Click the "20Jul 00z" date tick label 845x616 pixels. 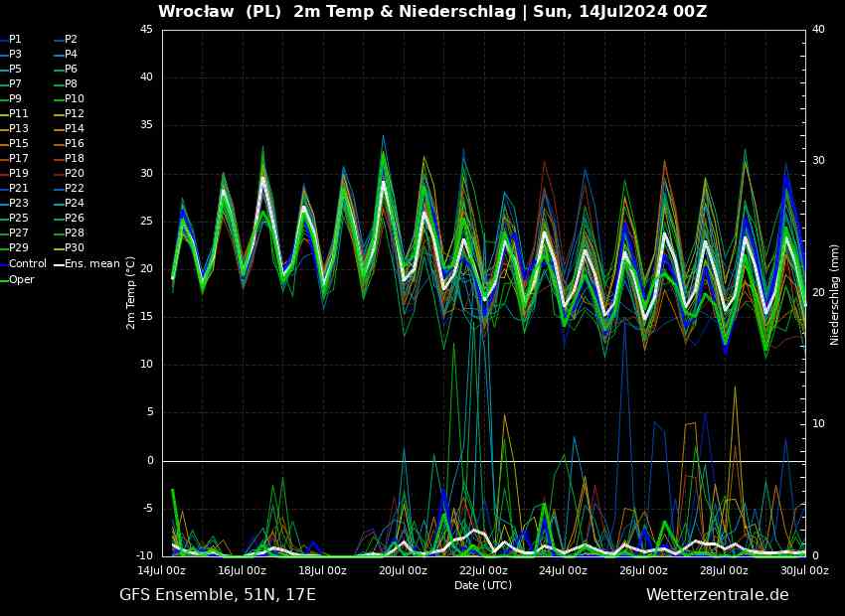point(403,570)
